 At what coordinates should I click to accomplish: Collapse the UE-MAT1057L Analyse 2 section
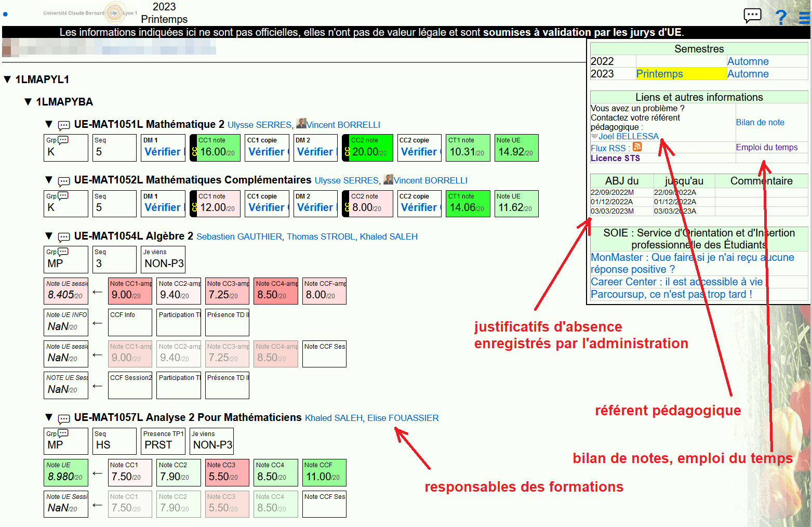49,417
